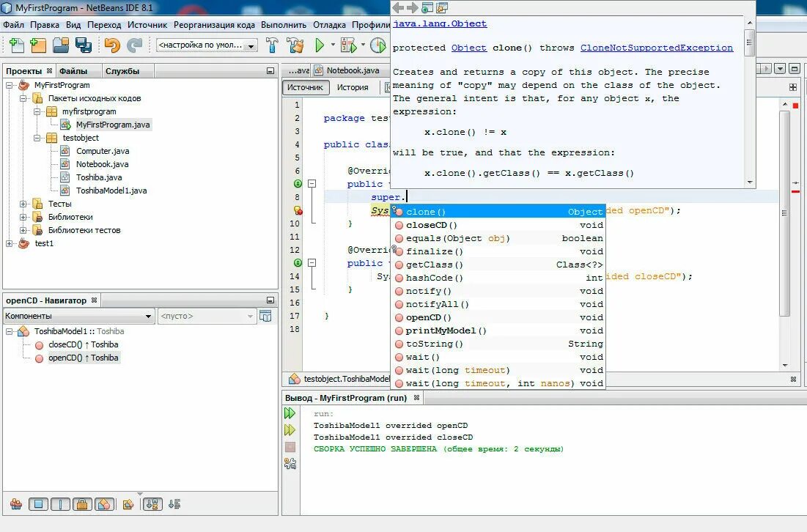Click the Profile Project clock icon
Viewport: 807px width, 532px height.
point(377,45)
